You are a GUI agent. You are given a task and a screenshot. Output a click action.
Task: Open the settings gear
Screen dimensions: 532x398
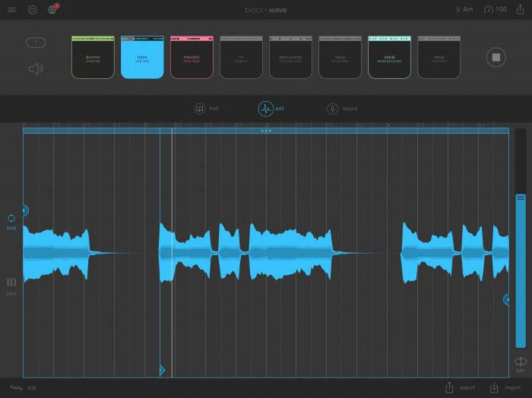(x=32, y=10)
